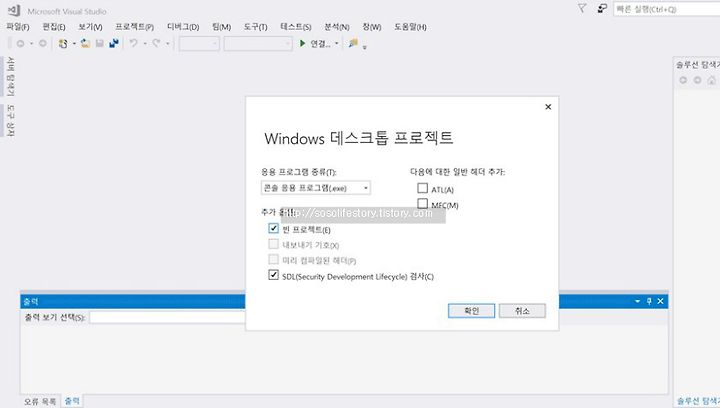This screenshot has width=720, height=408.
Task: Uncheck the SDL Security Development Lifecycle checkbox
Action: click(274, 275)
